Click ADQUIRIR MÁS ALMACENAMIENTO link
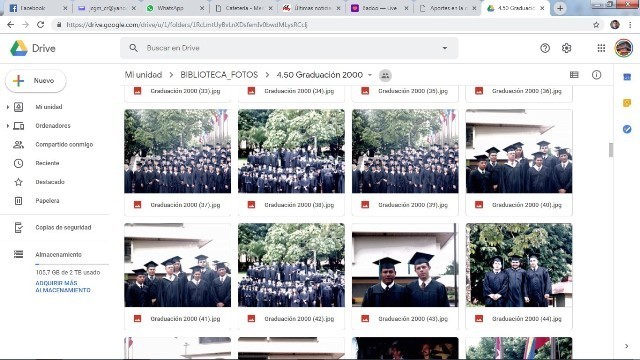 click(x=63, y=287)
